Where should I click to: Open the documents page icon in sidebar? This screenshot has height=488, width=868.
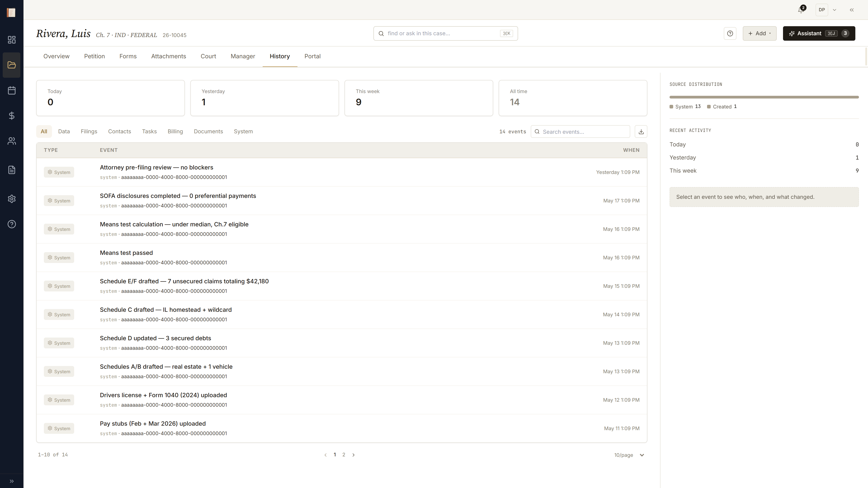click(12, 170)
